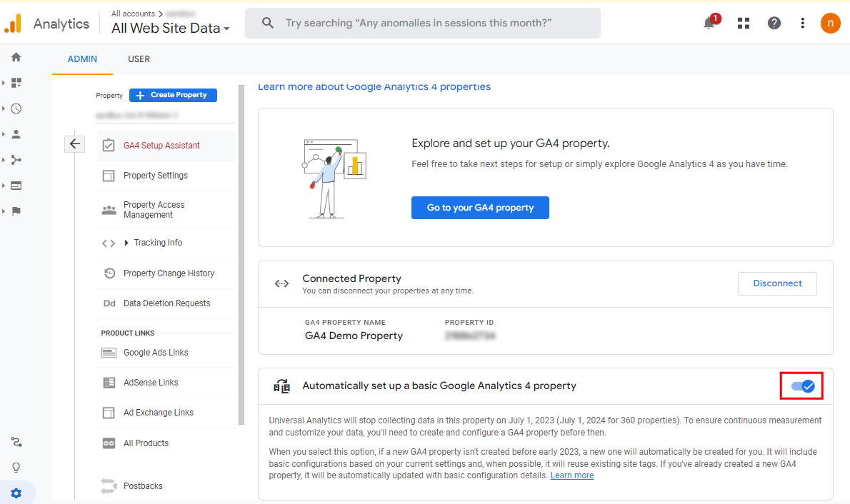Open the three-dot options menu

[x=803, y=23]
